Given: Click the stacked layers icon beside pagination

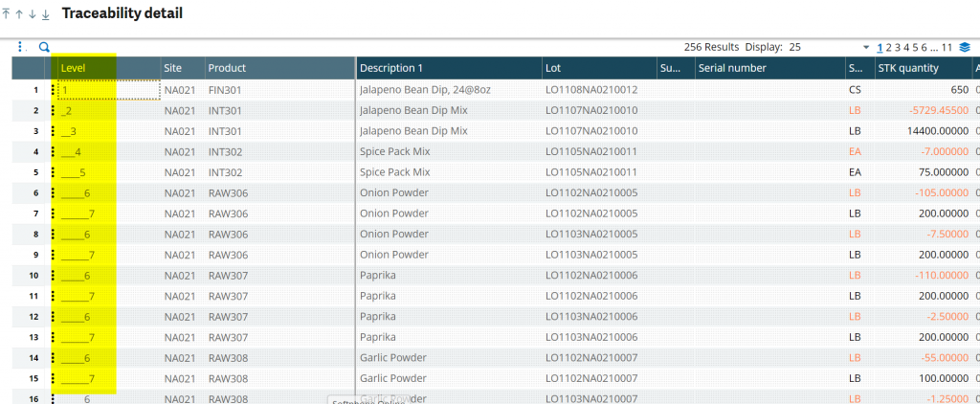Looking at the screenshot, I should [x=965, y=47].
